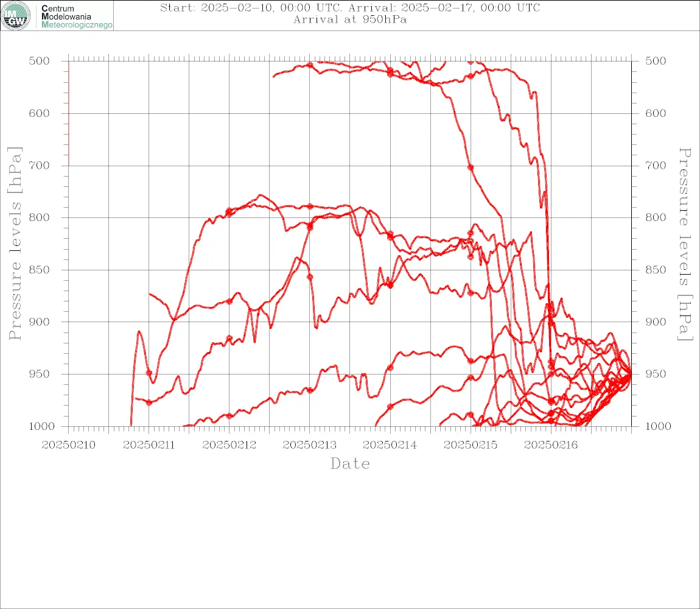
Task: Click the right "Pressure levels [hPa]" axis title
Action: [x=685, y=244]
